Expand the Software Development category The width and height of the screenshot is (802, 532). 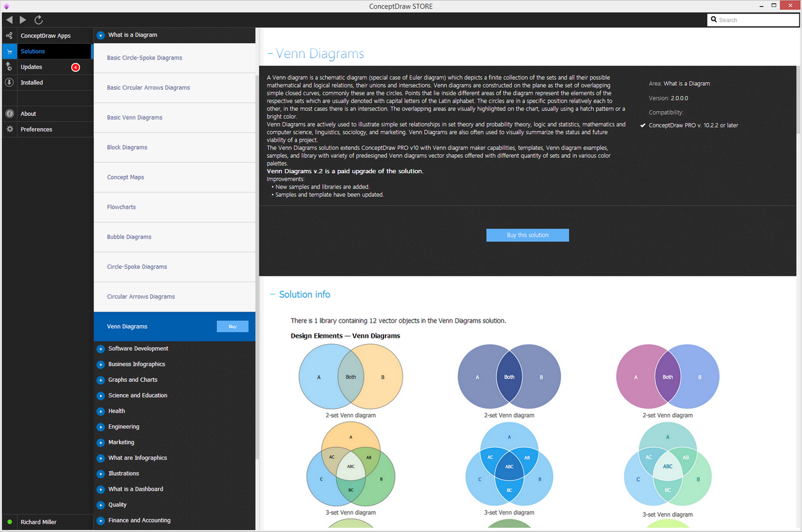point(100,349)
